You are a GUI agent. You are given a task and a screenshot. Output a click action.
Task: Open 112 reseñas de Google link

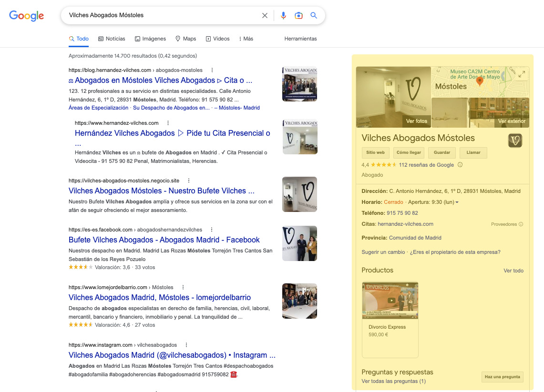426,165
